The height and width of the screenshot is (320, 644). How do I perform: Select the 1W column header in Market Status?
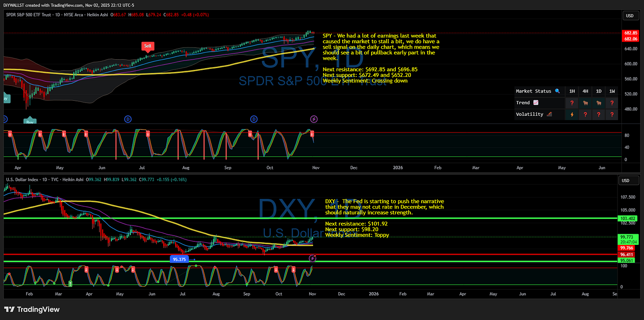(x=612, y=91)
